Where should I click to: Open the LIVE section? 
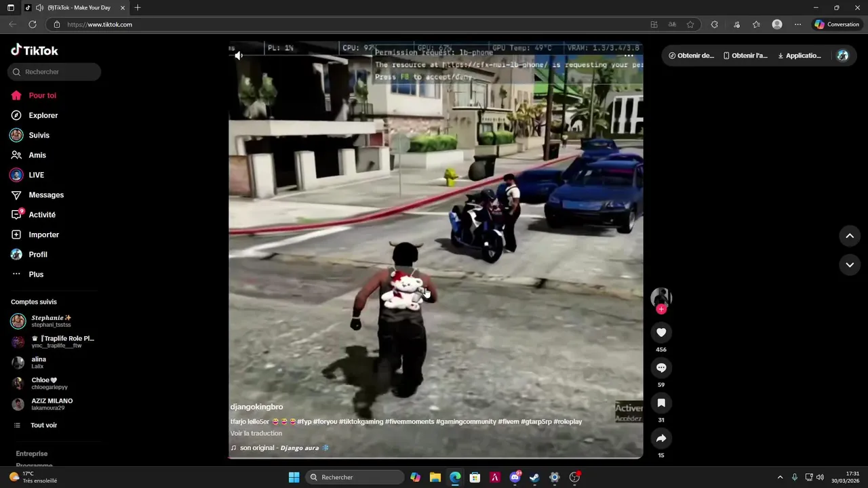pyautogui.click(x=27, y=175)
